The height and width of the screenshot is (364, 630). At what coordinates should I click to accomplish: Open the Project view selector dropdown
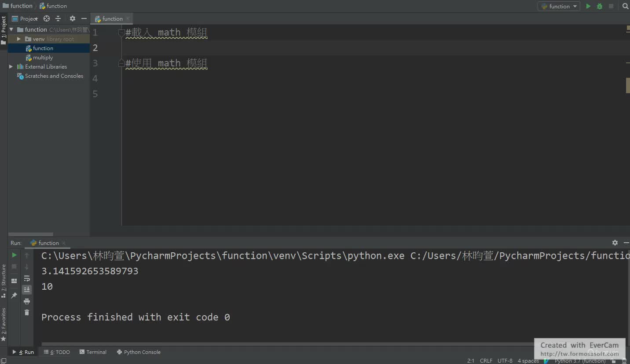coord(25,18)
